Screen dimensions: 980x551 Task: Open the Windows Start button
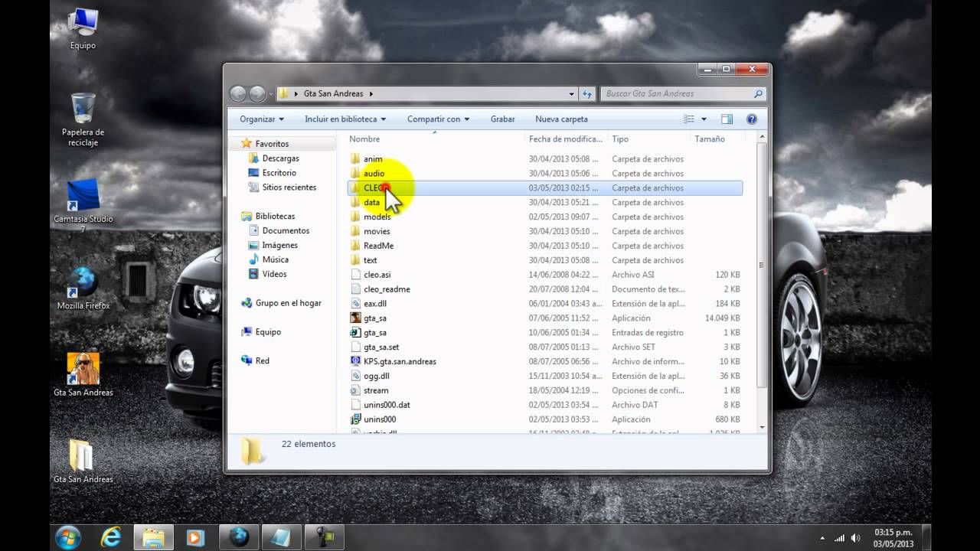click(68, 537)
